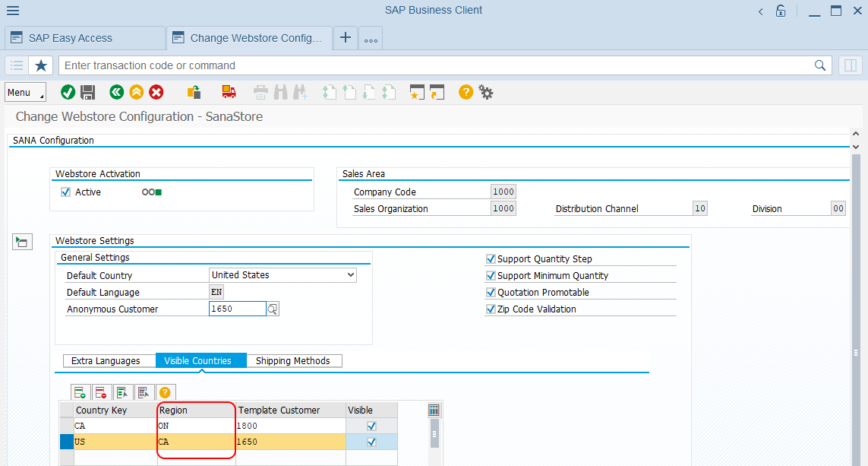Open table column settings grid icon
868x466 pixels.
pyautogui.click(x=434, y=410)
